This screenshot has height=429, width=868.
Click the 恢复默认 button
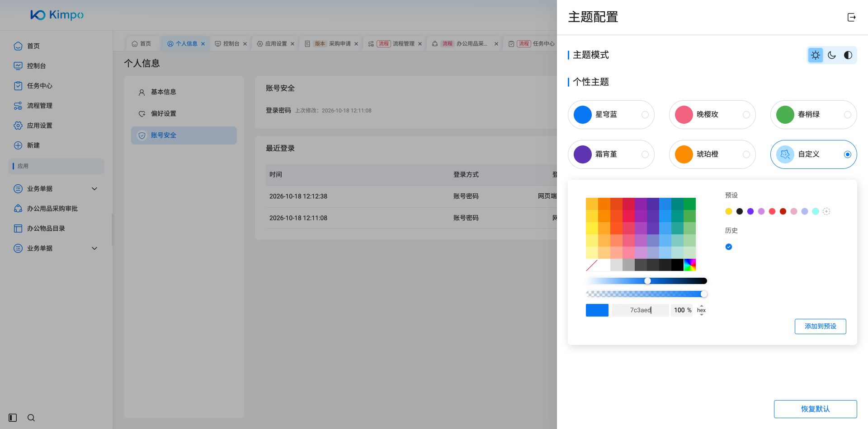(816, 409)
